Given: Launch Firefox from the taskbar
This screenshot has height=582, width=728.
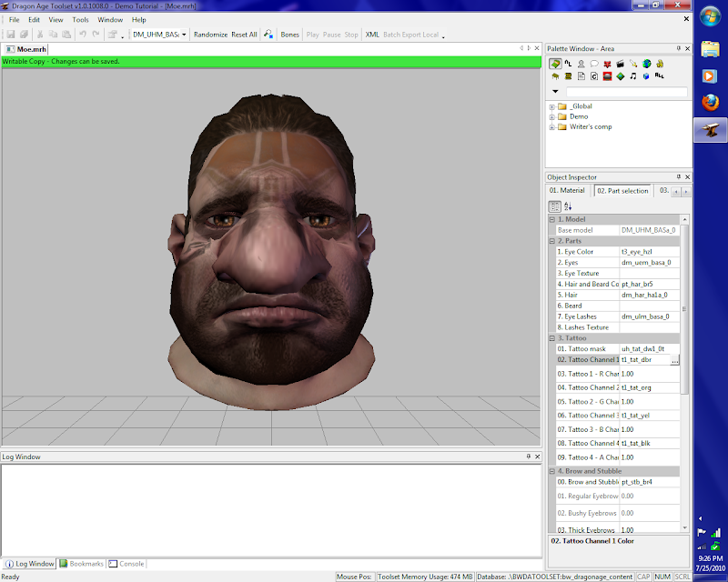Looking at the screenshot, I should 710,103.
